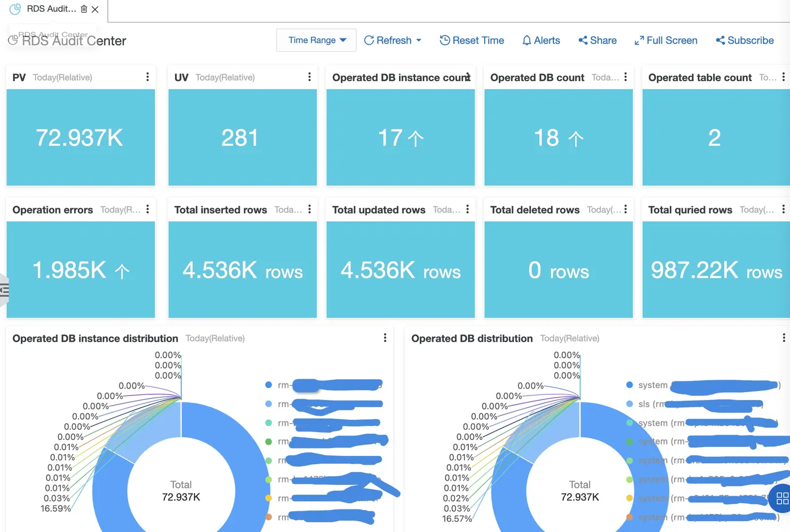This screenshot has width=790, height=532.
Task: Click the 0.02% label in DB distribution chart
Action: point(456,498)
